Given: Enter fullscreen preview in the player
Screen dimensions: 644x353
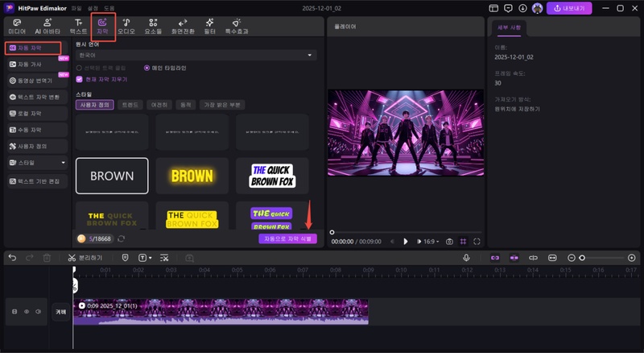Looking at the screenshot, I should 477,241.
